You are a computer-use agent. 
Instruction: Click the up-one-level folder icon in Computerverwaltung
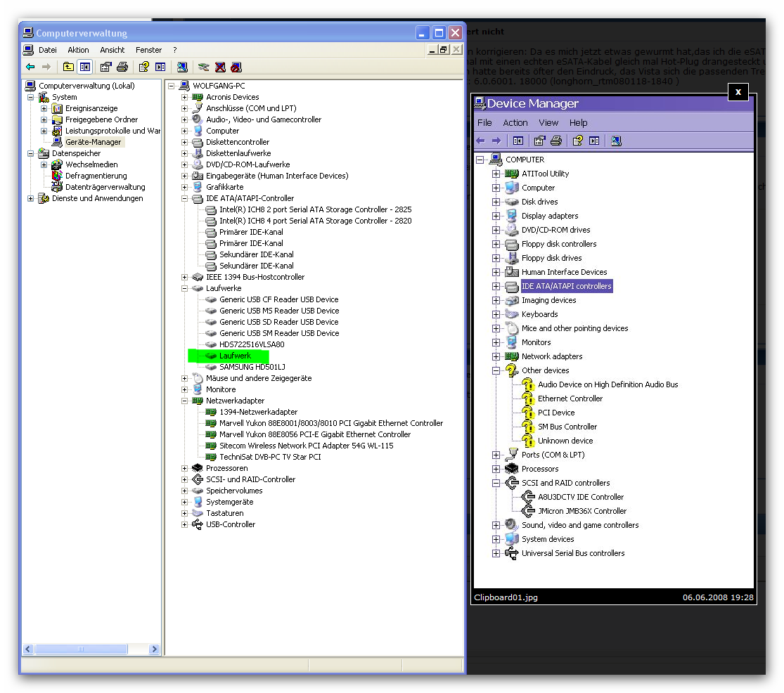click(68, 67)
